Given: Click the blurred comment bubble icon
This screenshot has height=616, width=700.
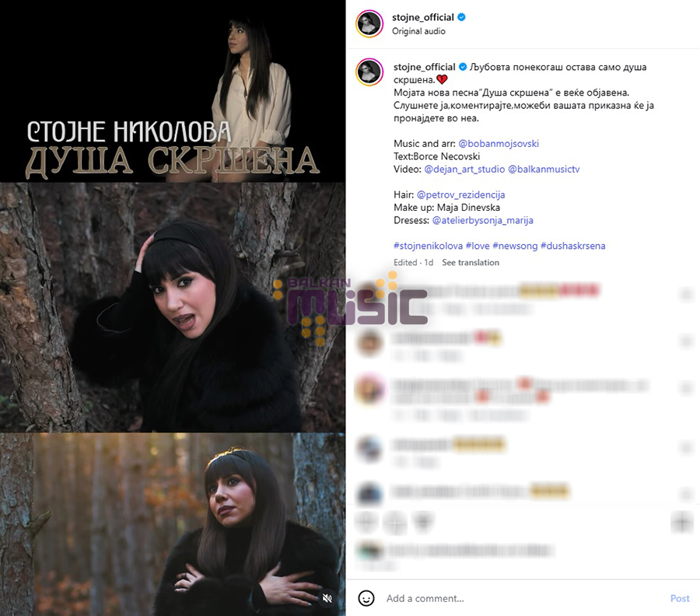Looking at the screenshot, I should 395,521.
